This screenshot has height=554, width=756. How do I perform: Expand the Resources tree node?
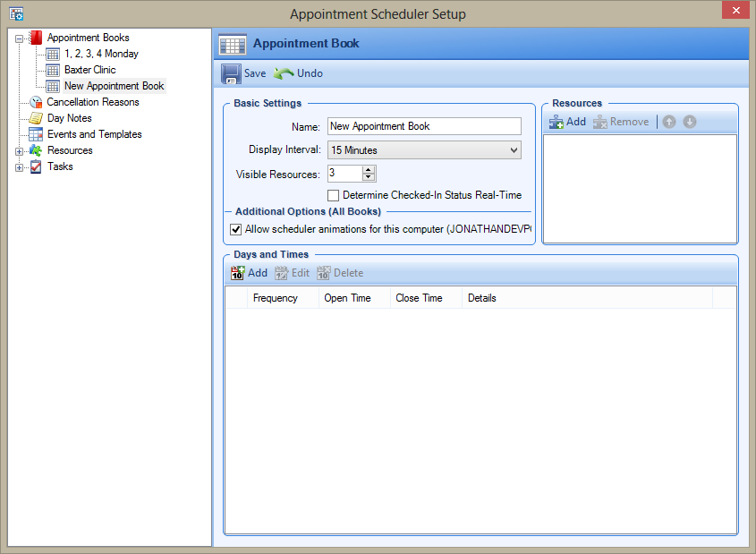[x=19, y=151]
